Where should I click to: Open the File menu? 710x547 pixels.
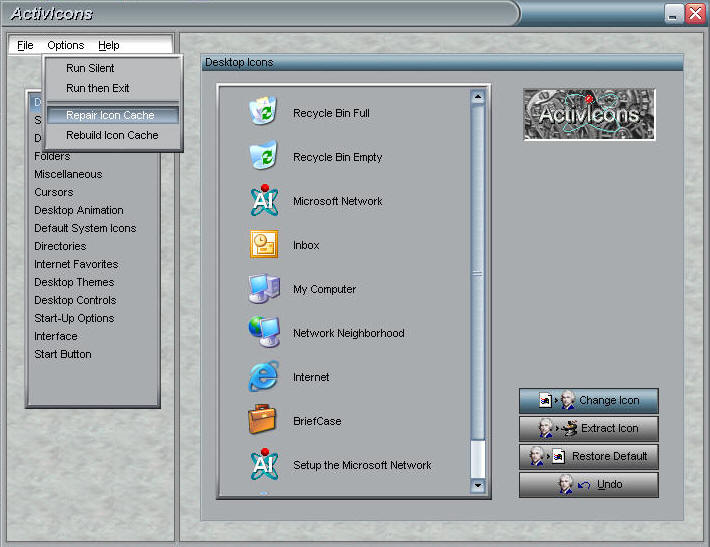(25, 45)
